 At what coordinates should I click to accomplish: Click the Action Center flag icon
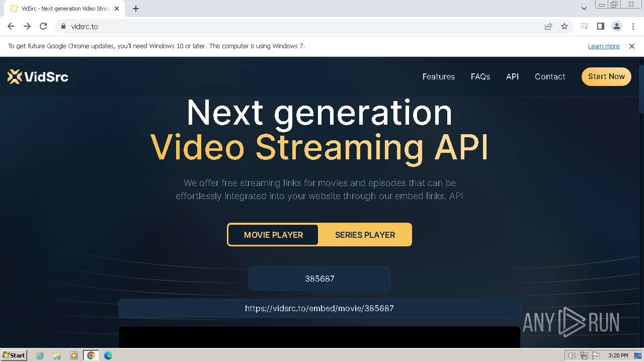coord(596,355)
